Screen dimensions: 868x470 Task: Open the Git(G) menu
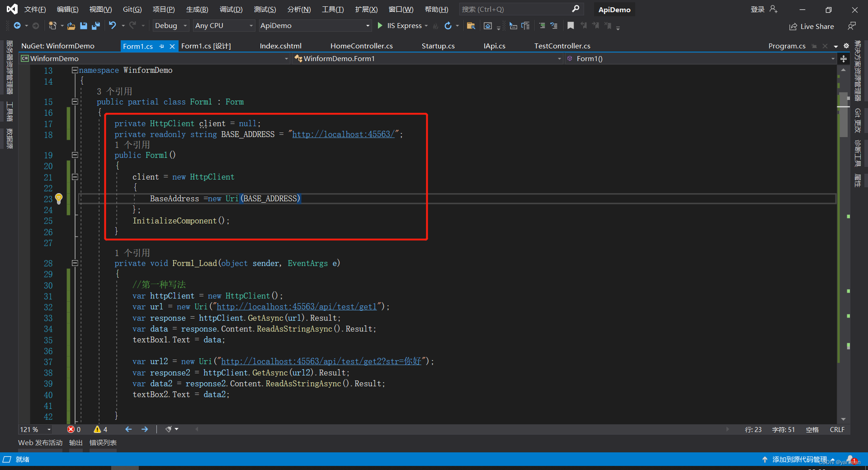tap(132, 9)
